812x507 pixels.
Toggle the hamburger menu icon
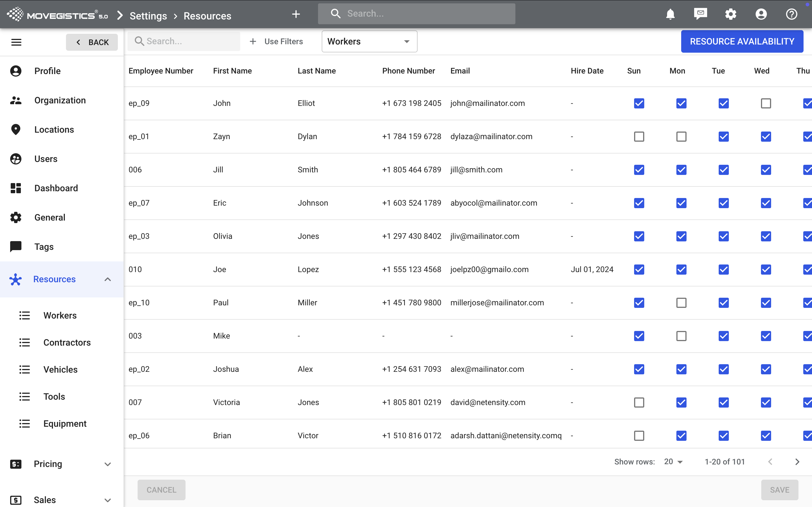(x=16, y=42)
